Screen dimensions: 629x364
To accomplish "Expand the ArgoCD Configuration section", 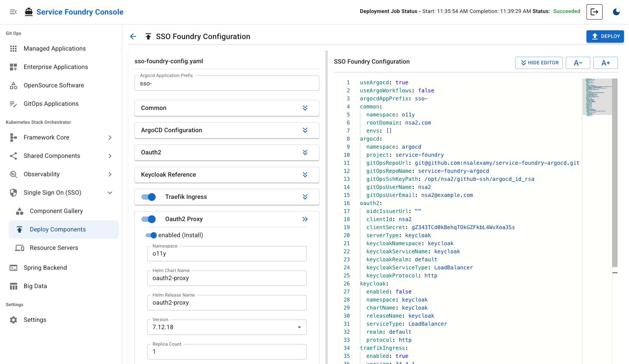I will (x=305, y=130).
